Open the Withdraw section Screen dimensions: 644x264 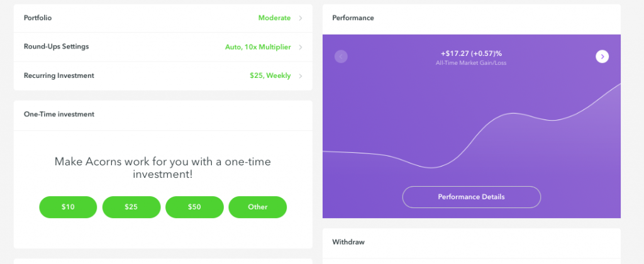[348, 242]
